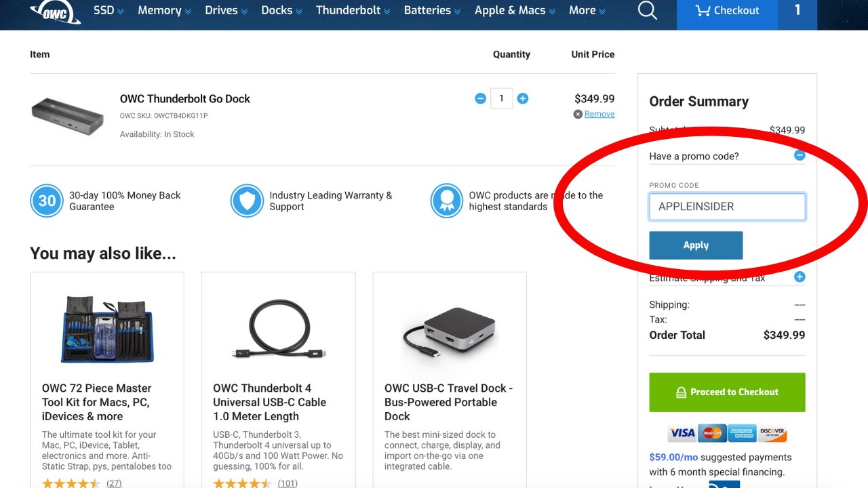This screenshot has width=868, height=488.
Task: Apply the promo code
Action: [x=696, y=245]
